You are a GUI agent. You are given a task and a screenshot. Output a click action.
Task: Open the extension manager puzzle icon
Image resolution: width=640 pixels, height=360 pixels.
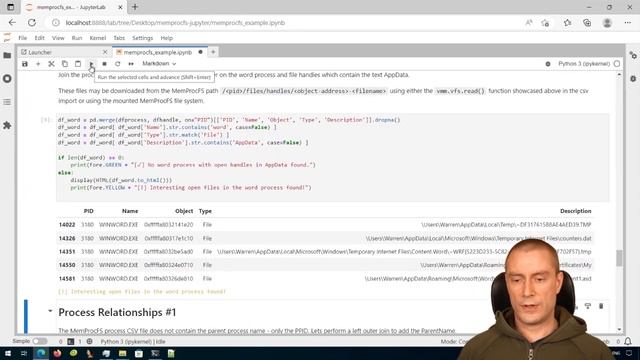point(7,125)
